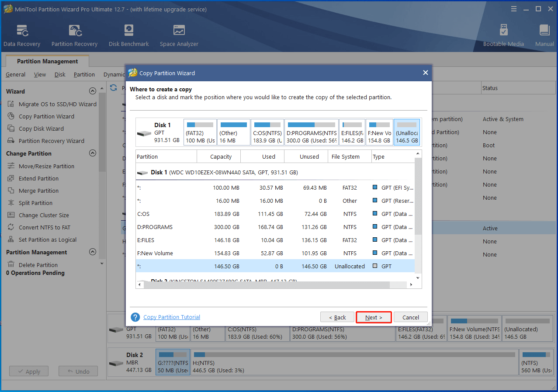The image size is (558, 392).
Task: Collapse the Partition Management sidebar section
Action: point(92,252)
